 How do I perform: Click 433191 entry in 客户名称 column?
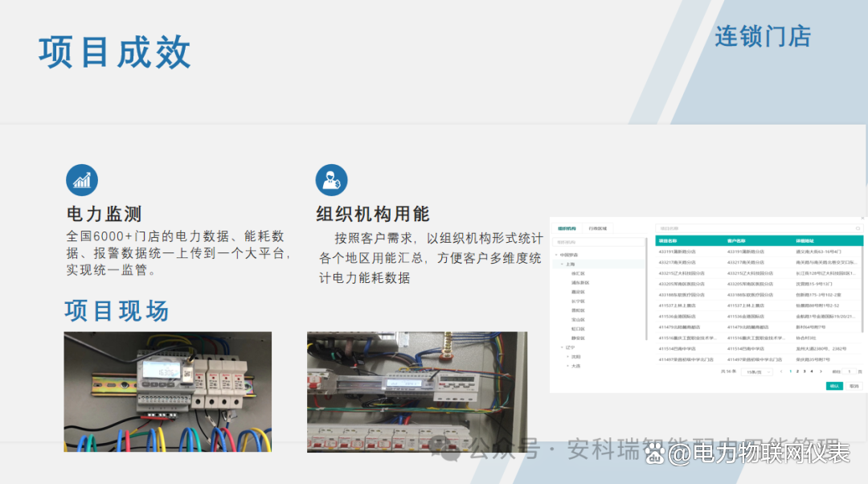[746, 252]
